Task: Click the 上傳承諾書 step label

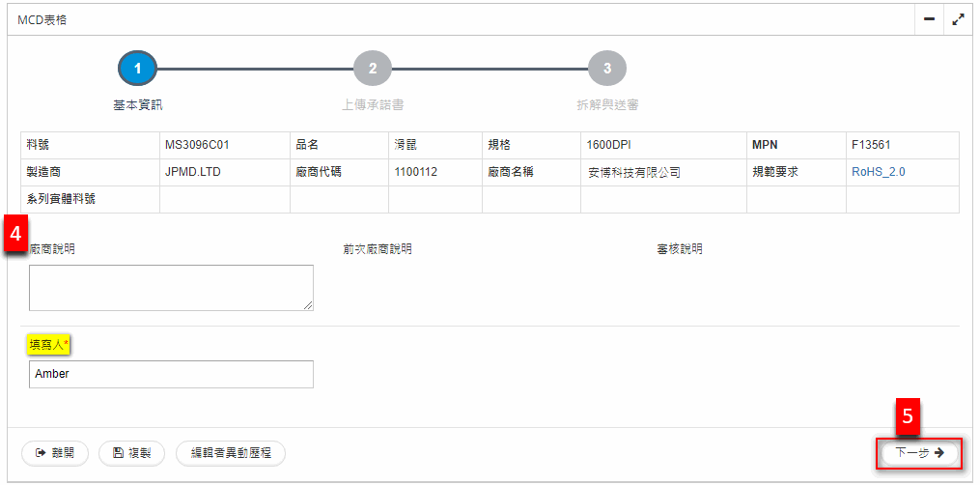Action: tap(373, 104)
